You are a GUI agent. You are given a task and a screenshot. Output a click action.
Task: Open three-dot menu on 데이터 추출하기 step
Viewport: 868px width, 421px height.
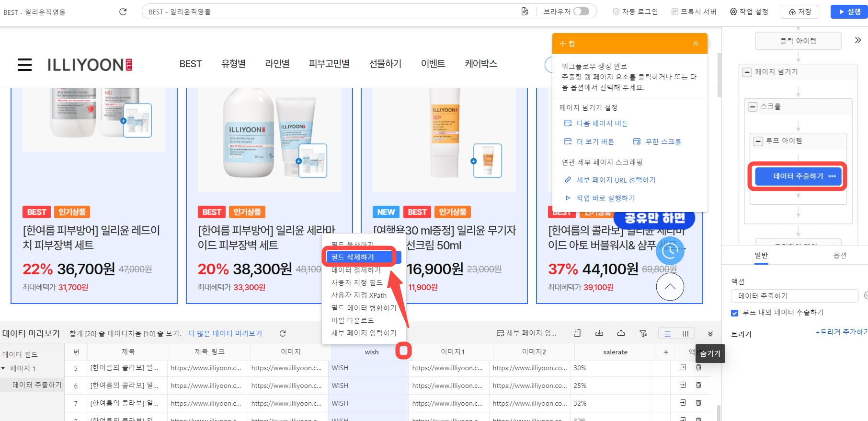[x=832, y=176]
